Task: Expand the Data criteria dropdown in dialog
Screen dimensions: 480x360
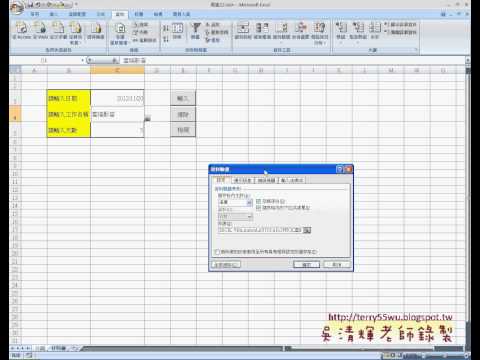Action: [249, 217]
